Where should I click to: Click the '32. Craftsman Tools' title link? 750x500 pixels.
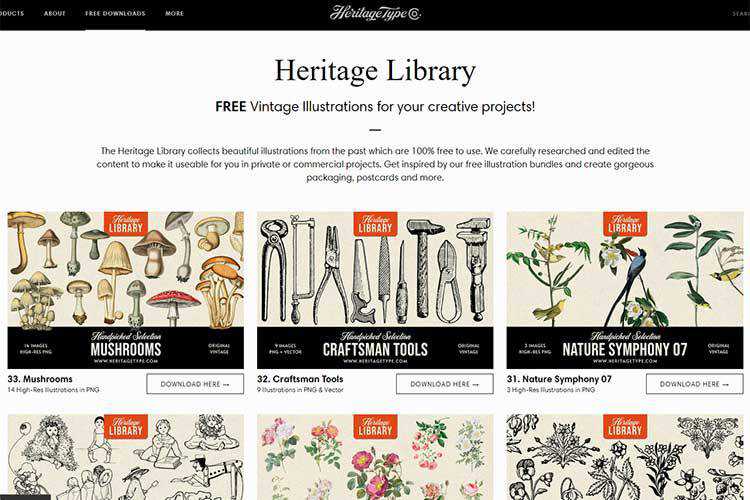click(300, 379)
